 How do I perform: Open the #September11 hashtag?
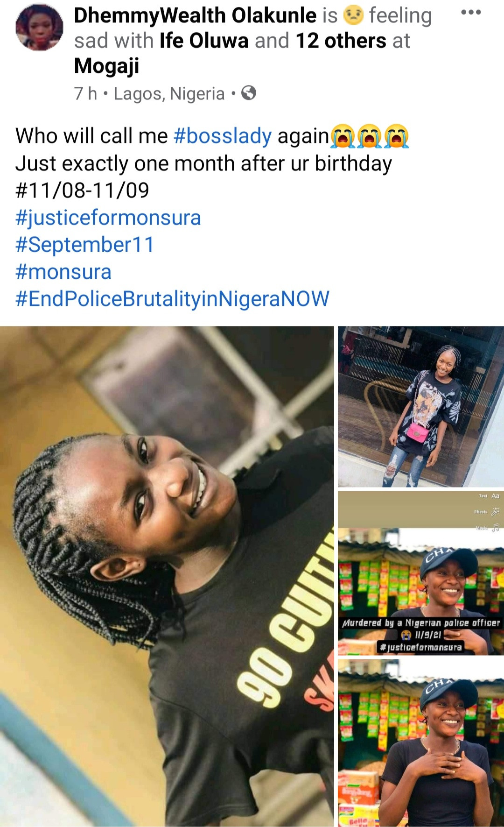(x=85, y=245)
